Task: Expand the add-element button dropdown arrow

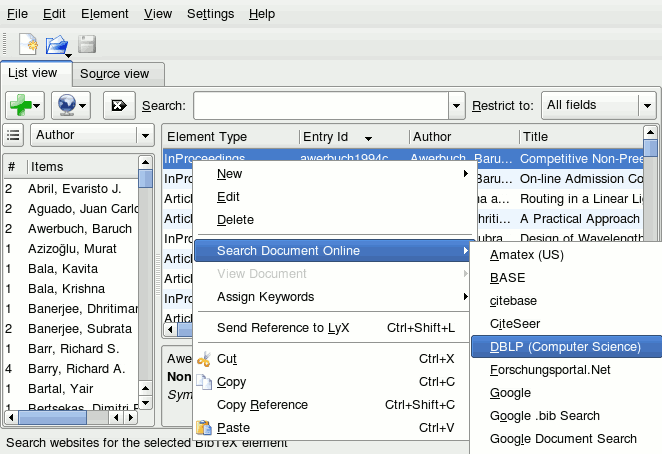Action: [x=37, y=106]
